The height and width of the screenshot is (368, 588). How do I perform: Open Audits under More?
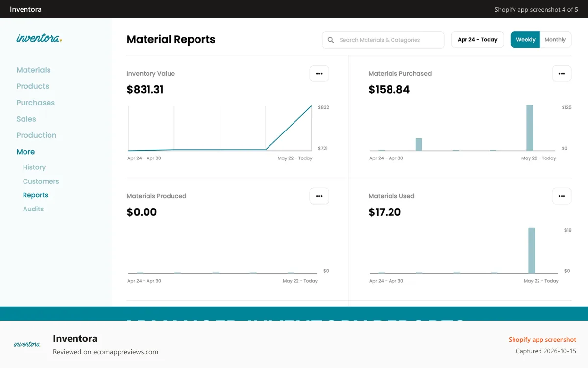coord(33,209)
